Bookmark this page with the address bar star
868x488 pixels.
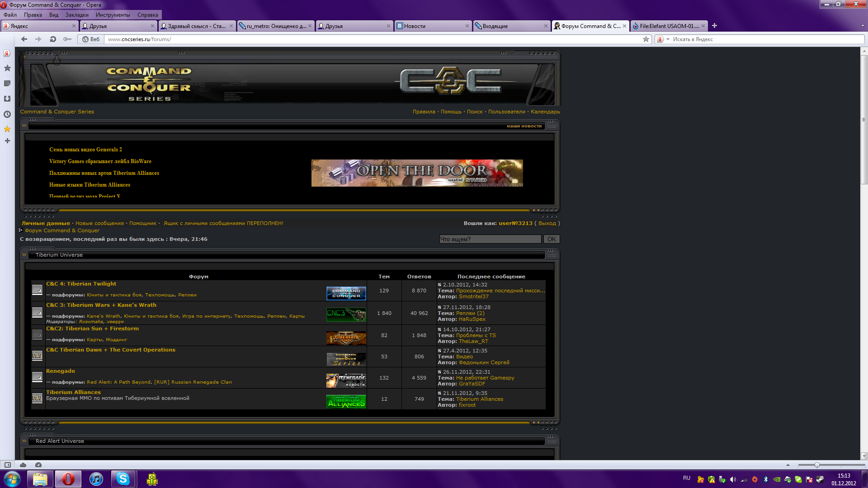(x=646, y=39)
